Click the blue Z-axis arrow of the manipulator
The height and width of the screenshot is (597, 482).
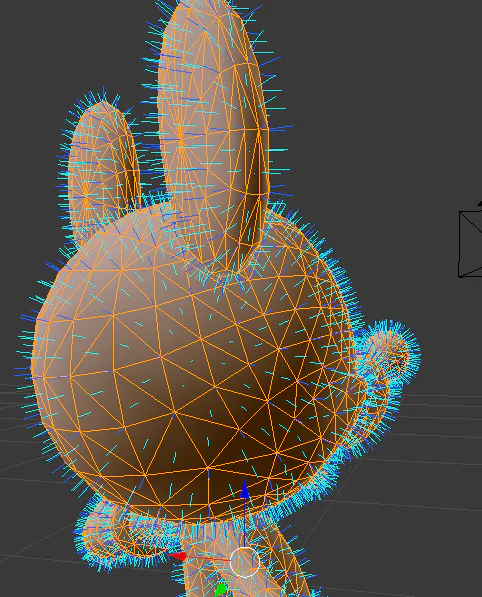coord(245,490)
